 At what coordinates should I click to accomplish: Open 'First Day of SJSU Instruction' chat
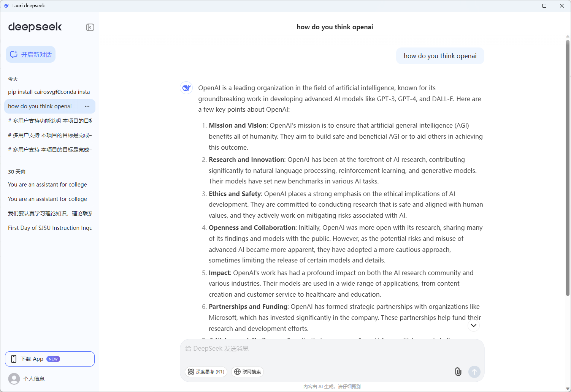[x=50, y=228]
